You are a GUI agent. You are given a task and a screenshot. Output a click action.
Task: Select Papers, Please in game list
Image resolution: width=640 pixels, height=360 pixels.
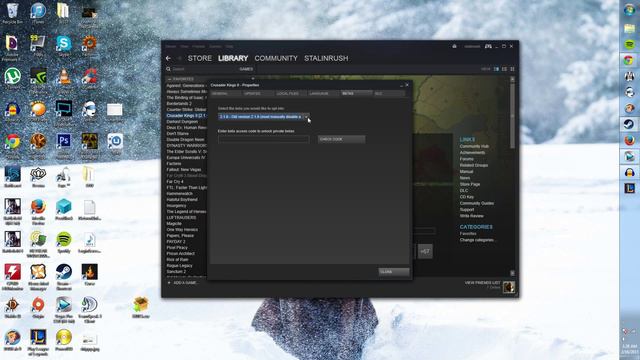click(180, 236)
